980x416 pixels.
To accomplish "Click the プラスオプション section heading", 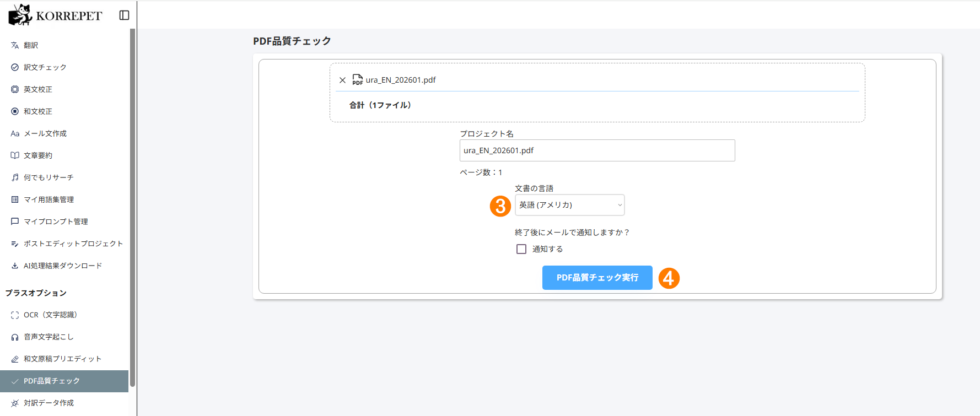I will [x=36, y=293].
